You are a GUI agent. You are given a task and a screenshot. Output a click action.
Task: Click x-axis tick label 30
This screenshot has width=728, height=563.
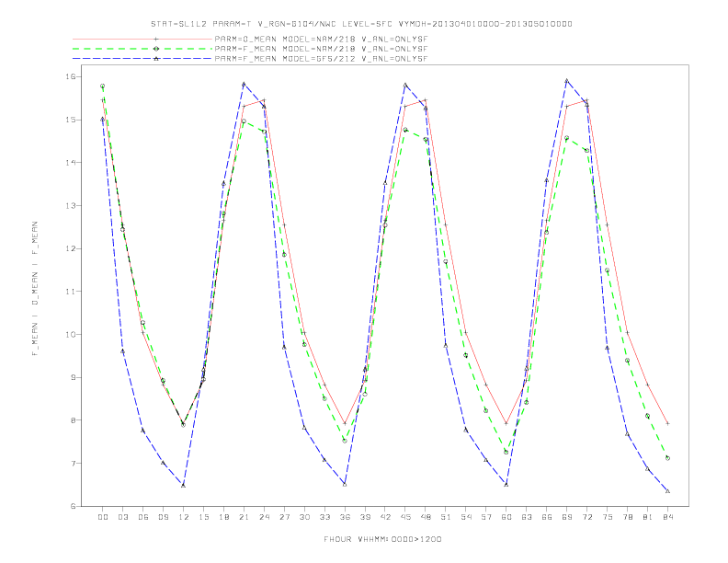tap(304, 517)
